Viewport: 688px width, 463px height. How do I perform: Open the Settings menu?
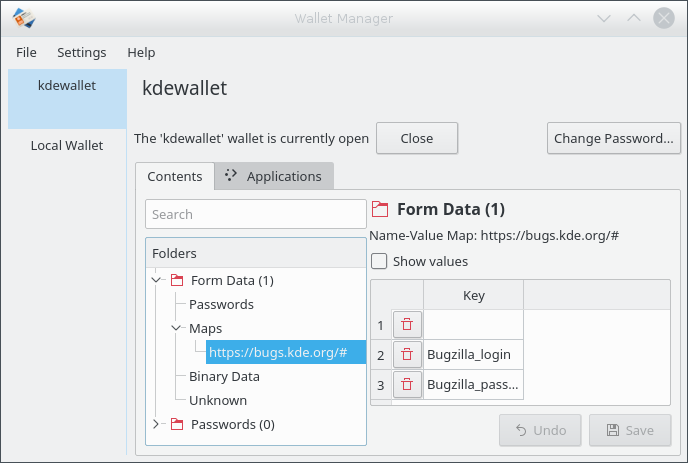(81, 52)
